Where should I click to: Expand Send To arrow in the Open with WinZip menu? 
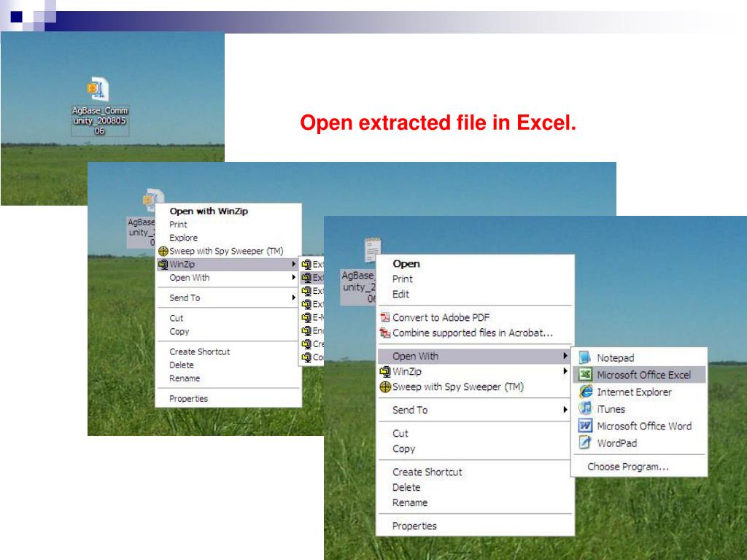tap(293, 297)
